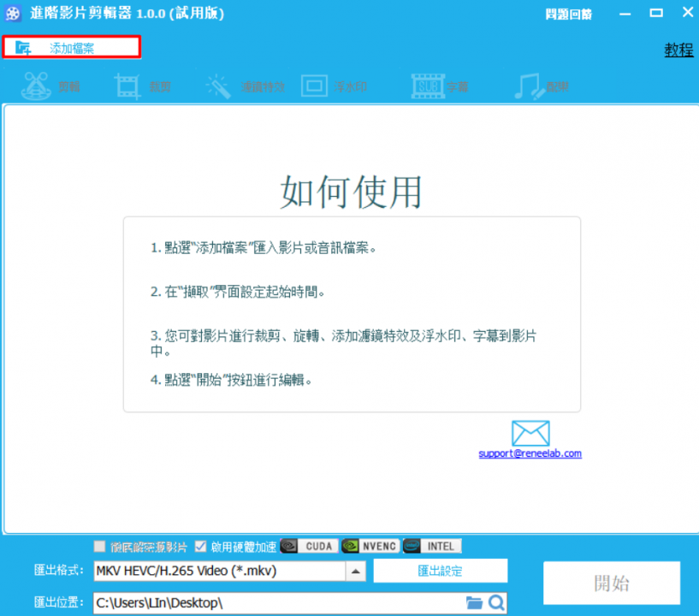Click the 匯出位置 output path field
Screen dimensions: 699x616
click(x=274, y=603)
